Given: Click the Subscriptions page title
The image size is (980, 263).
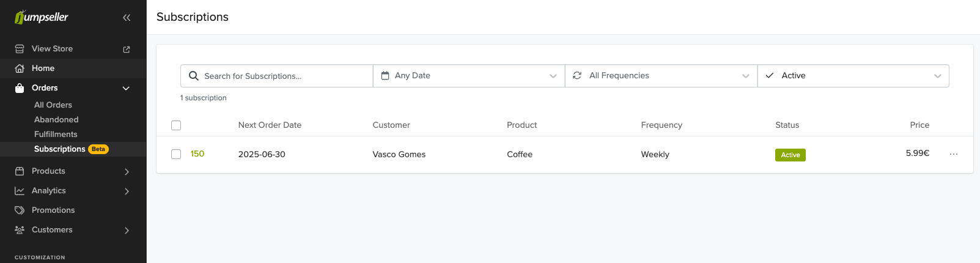Looking at the screenshot, I should click(193, 17).
